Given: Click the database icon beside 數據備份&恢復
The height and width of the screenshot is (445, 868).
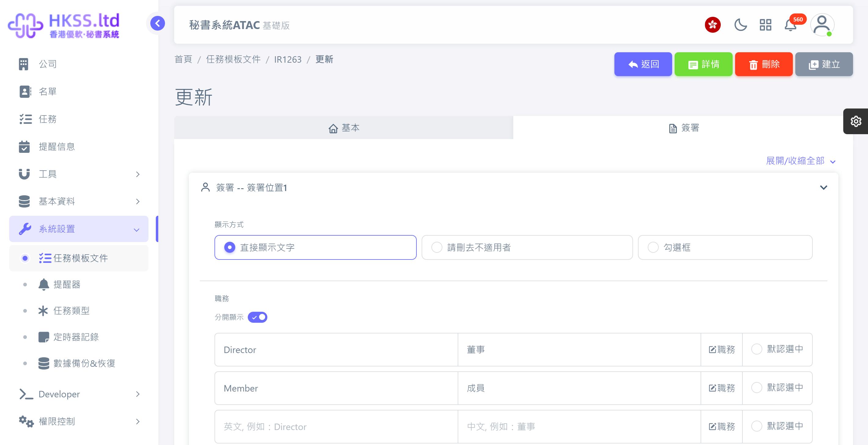Looking at the screenshot, I should (44, 363).
